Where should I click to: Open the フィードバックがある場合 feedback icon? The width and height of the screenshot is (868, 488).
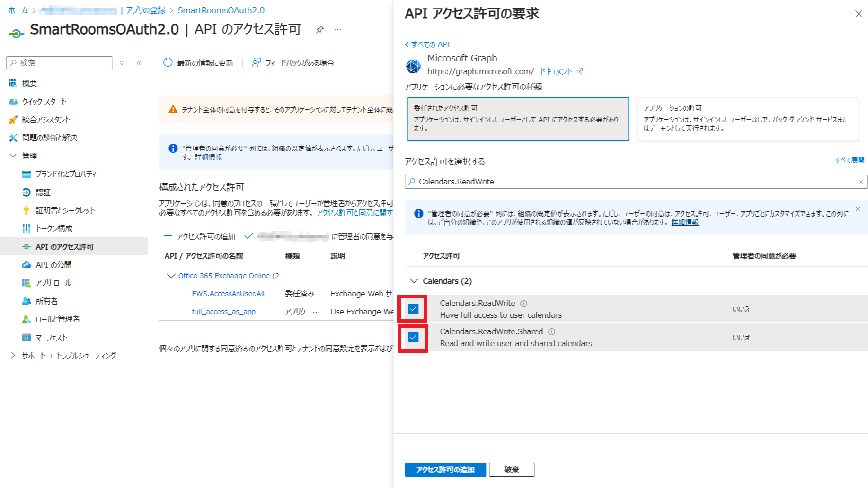click(256, 62)
